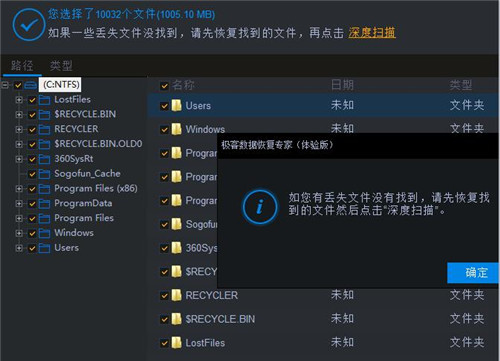The height and width of the screenshot is (361, 500).
Task: Open the 深度扫描 link
Action: coord(372,32)
